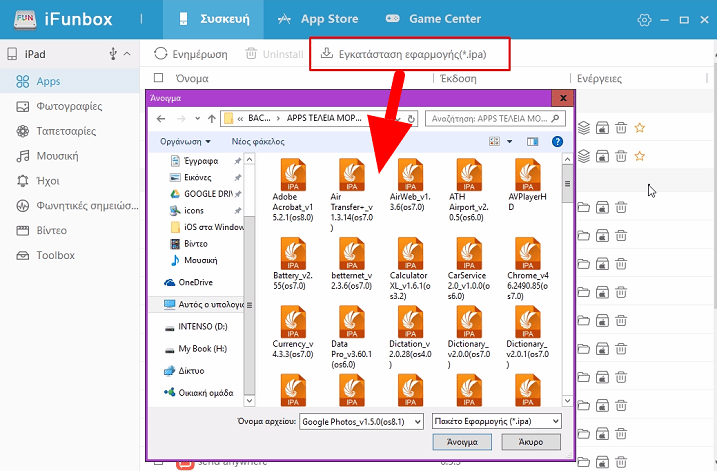The height and width of the screenshot is (471, 717).
Task: Select CarService 2.0 IPA file
Action: pyautogui.click(x=469, y=269)
